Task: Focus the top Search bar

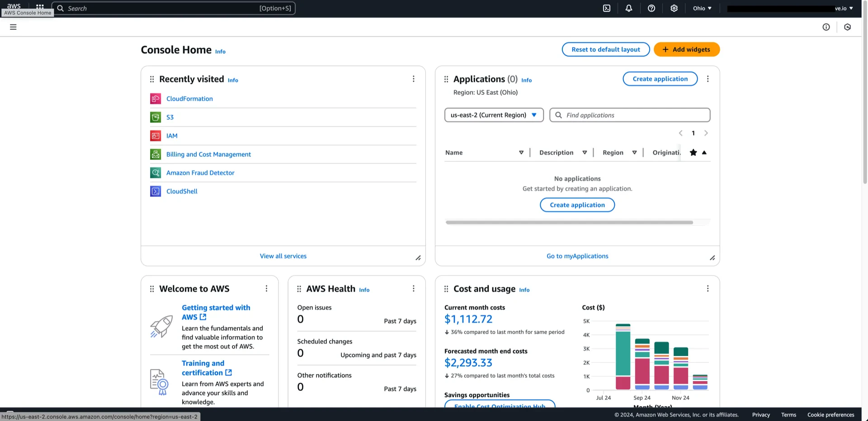Action: [174, 8]
